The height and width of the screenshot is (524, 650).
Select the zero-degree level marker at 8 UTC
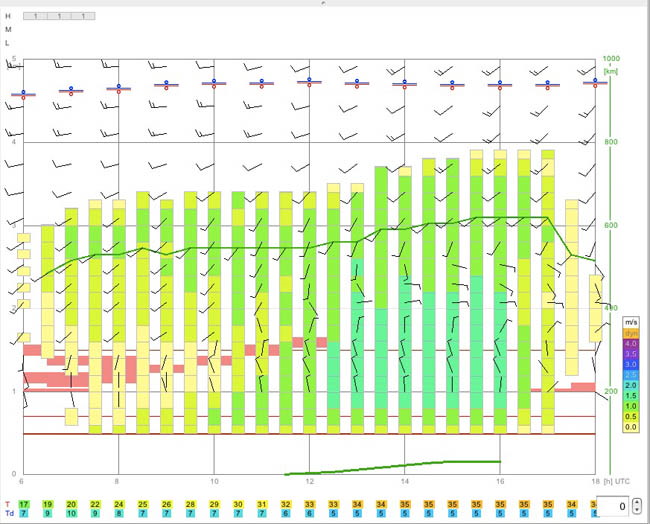(x=119, y=89)
